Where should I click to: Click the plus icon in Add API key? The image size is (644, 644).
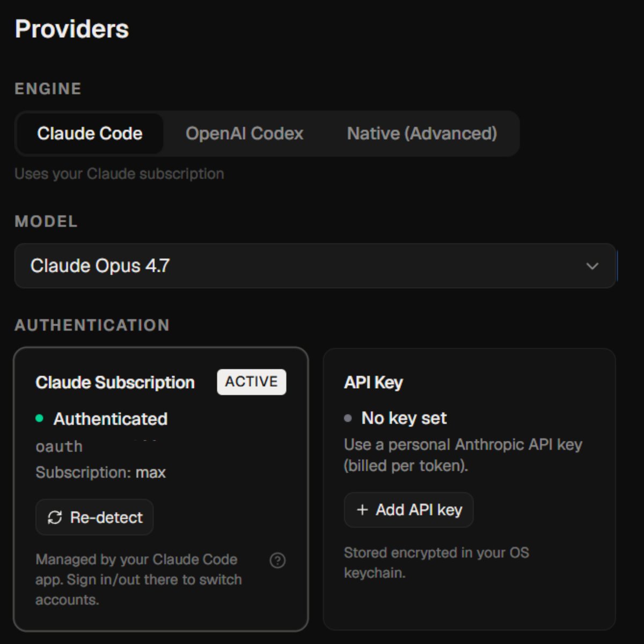(362, 510)
